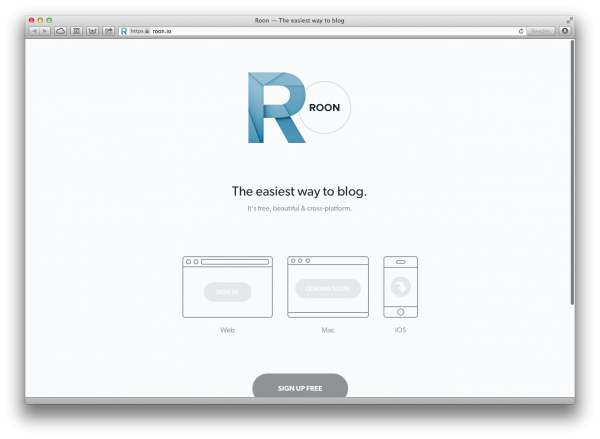600x439 pixels.
Task: Go back with the browser back arrow
Action: [34, 31]
